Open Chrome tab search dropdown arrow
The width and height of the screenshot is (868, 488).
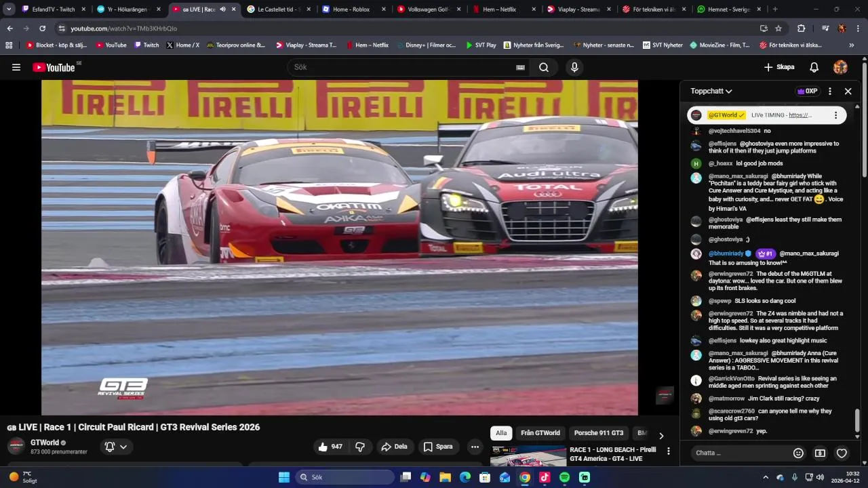click(9, 9)
